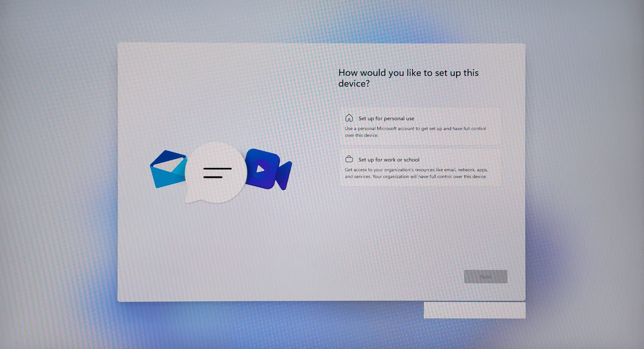Click the two dark lines inside speech bubble
644x349 pixels.
pyautogui.click(x=217, y=173)
